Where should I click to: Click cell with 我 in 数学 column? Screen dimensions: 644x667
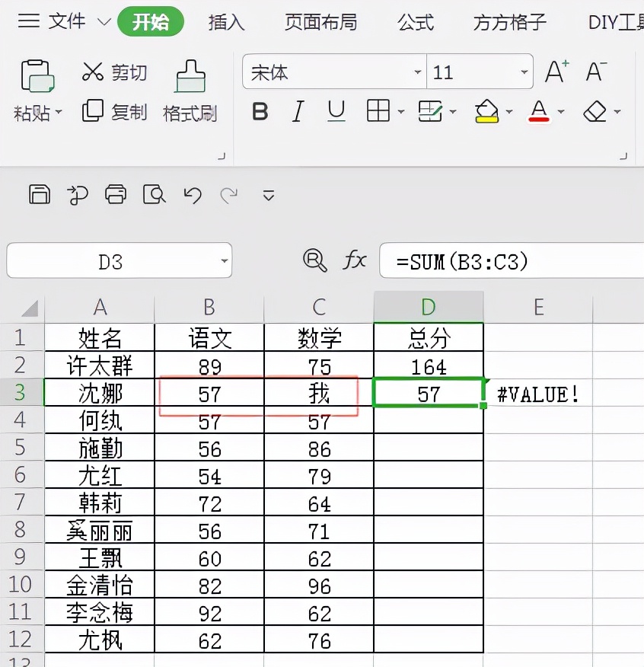(319, 393)
